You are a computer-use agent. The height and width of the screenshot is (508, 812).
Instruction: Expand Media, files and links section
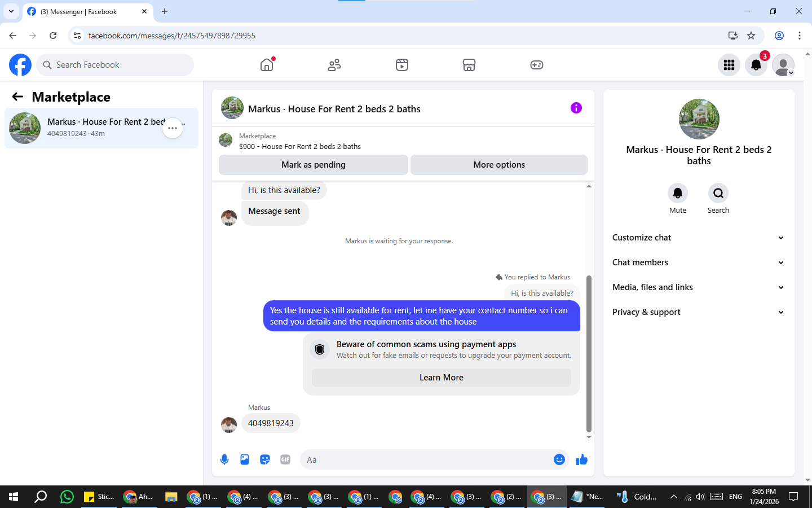point(699,287)
